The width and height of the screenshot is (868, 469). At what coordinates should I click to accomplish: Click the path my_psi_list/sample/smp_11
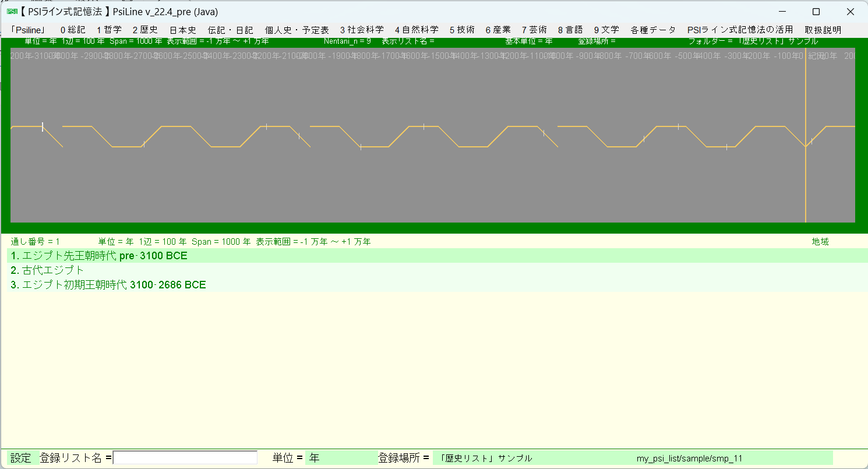coord(689,459)
